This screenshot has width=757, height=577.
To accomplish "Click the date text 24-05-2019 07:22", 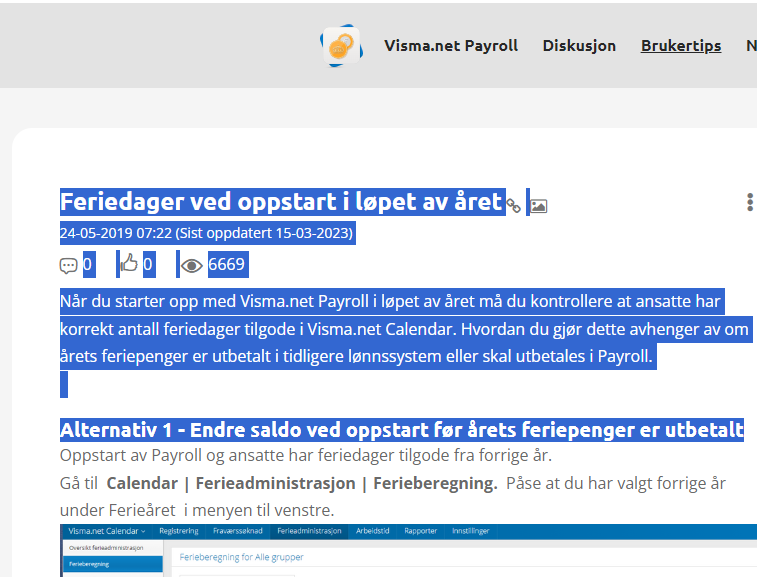I will pyautogui.click(x=116, y=233).
